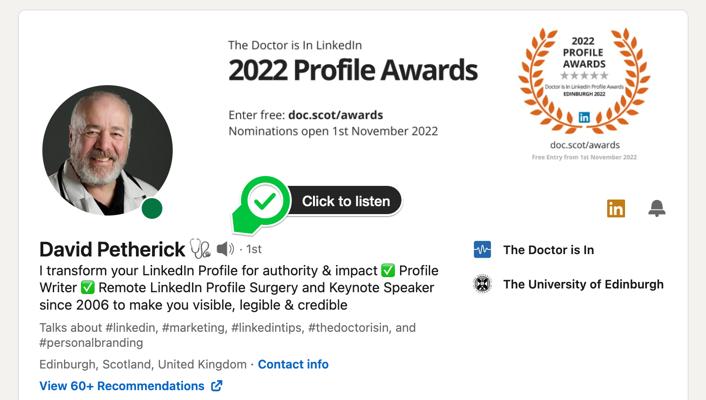The image size is (706, 400).
Task: Select The University of Edinburgh text
Action: tap(583, 284)
